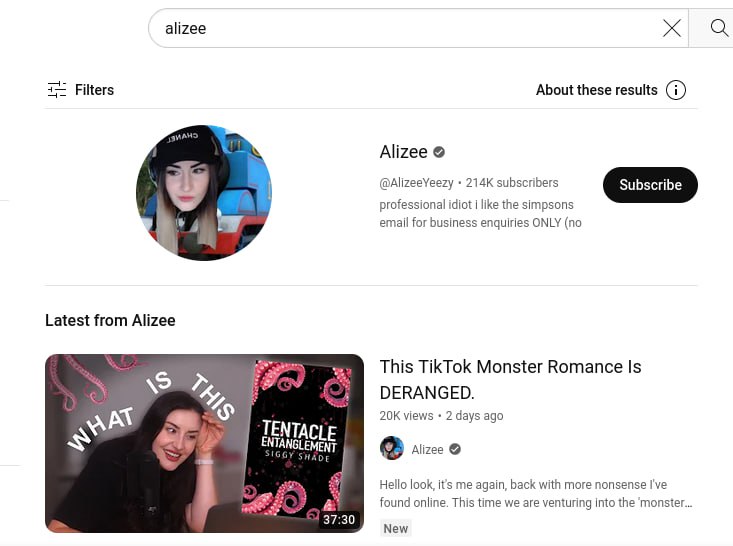Click the Alizee channel name under the video
Screen dimensions: 733x546
[427, 450]
